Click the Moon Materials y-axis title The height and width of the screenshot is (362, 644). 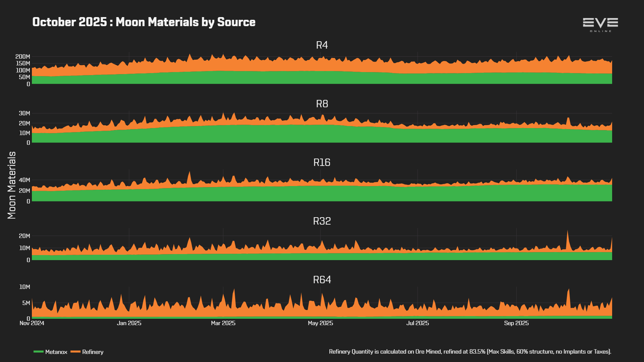pos(12,185)
